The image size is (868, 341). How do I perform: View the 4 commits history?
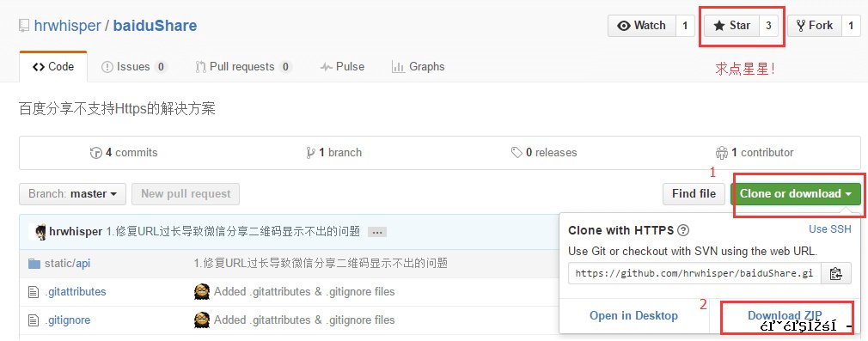(124, 152)
